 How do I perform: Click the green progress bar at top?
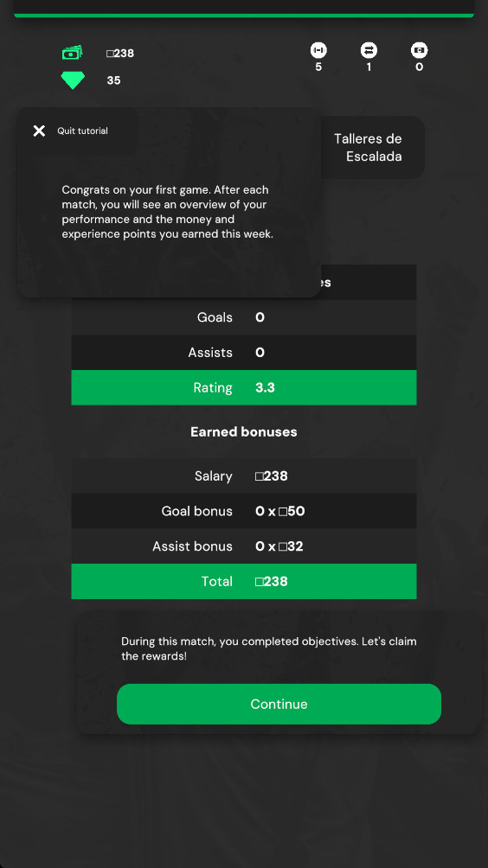244,16
